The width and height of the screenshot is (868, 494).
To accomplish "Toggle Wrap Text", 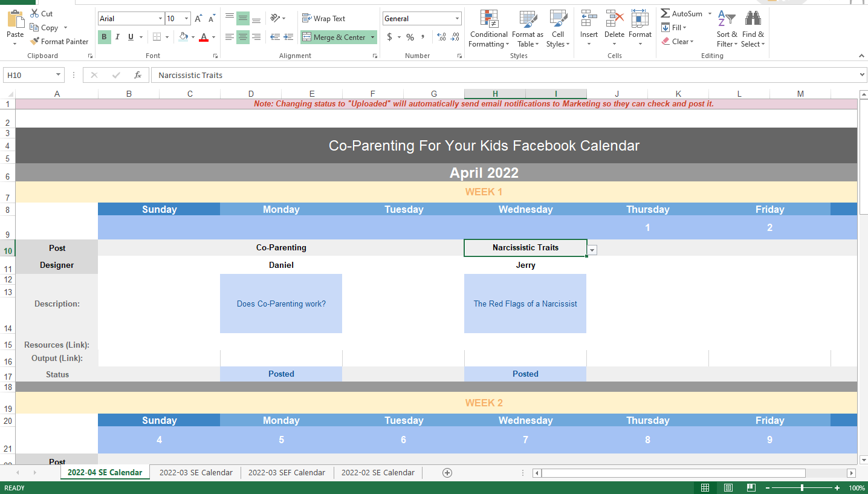I will (324, 18).
